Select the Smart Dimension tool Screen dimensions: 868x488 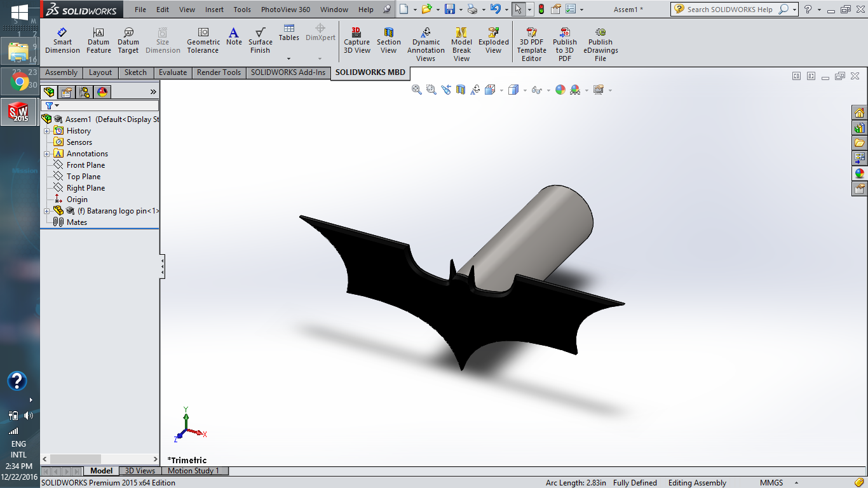[x=62, y=41]
